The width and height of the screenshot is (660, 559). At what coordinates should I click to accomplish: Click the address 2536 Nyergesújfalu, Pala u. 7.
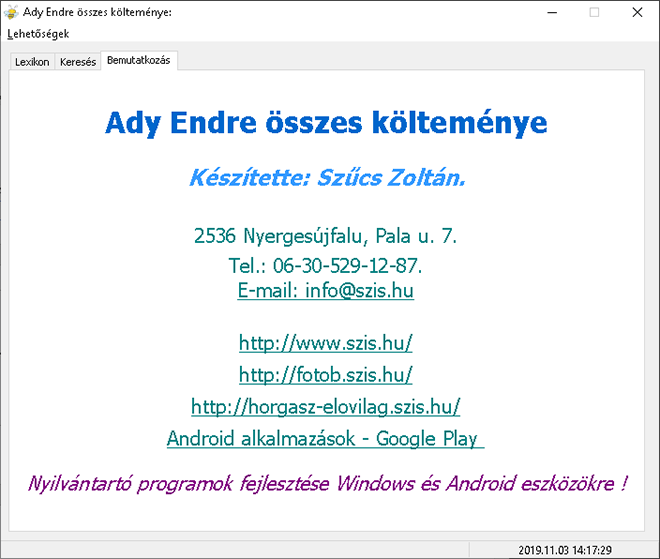[325, 236]
